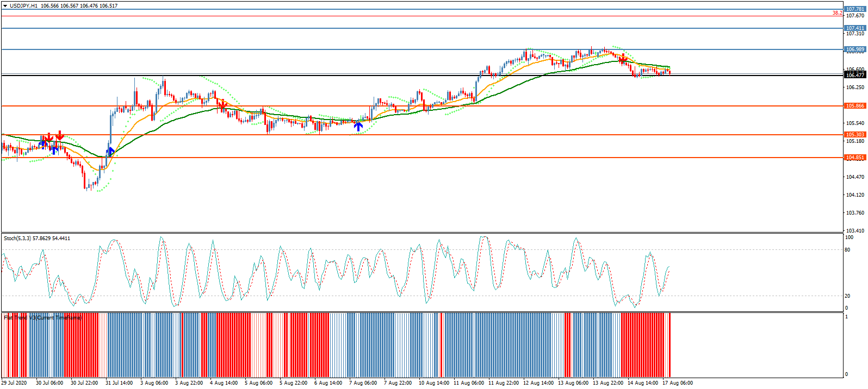Click the 17 Aug 06:00 time label
Viewport: 868px width, 389px height.
pos(678,383)
